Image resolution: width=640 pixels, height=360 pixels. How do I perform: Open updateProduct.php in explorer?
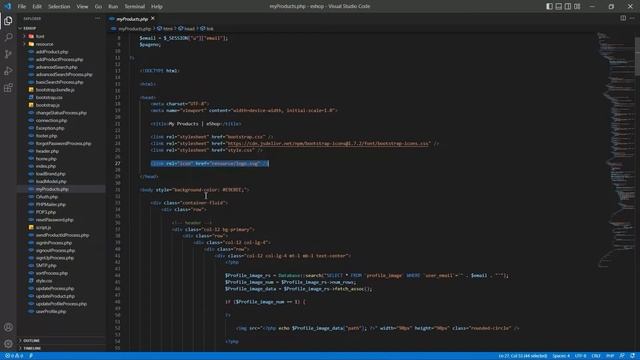pos(55,296)
